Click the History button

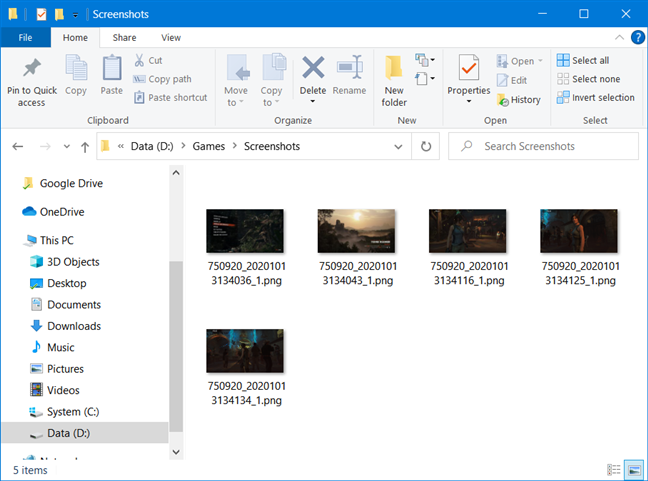[x=519, y=100]
